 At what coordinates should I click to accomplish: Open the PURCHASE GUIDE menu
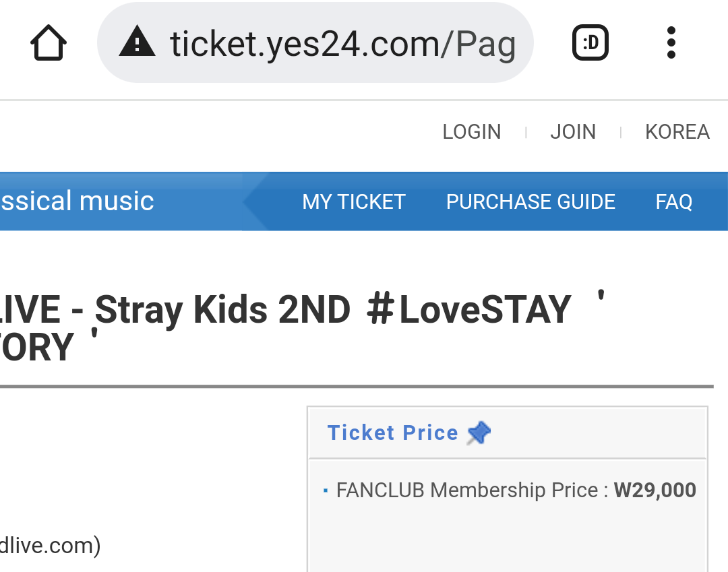(x=530, y=202)
